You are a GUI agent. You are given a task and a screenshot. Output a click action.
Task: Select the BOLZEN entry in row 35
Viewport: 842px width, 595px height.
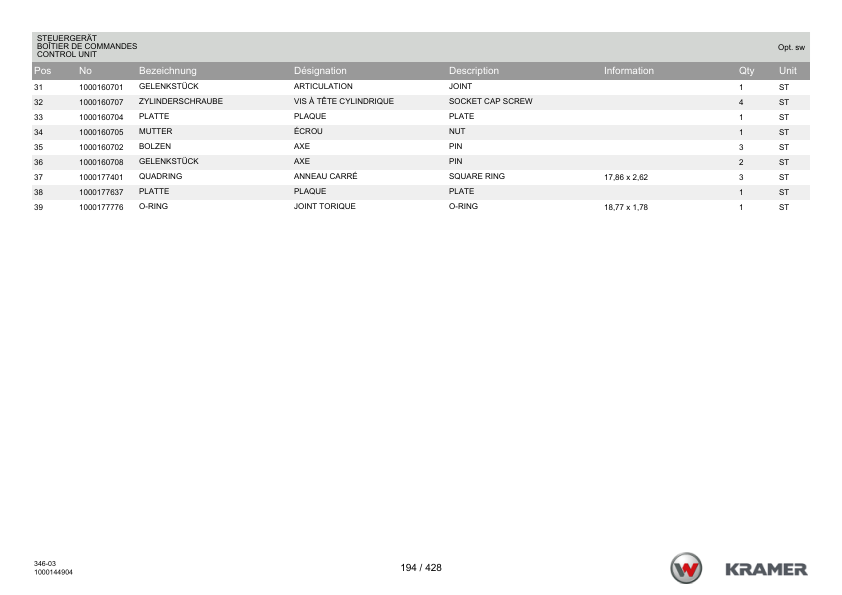(x=155, y=146)
